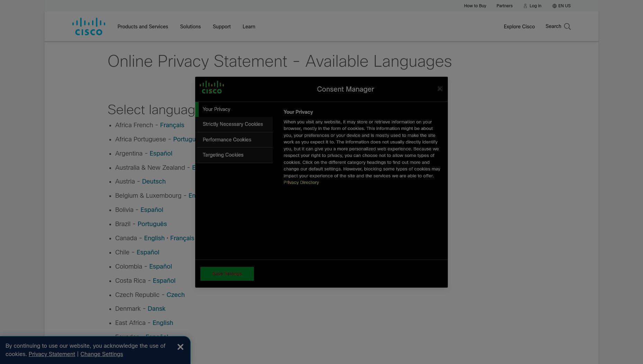Click the globe language icon
Image resolution: width=643 pixels, height=364 pixels.
coord(554,6)
